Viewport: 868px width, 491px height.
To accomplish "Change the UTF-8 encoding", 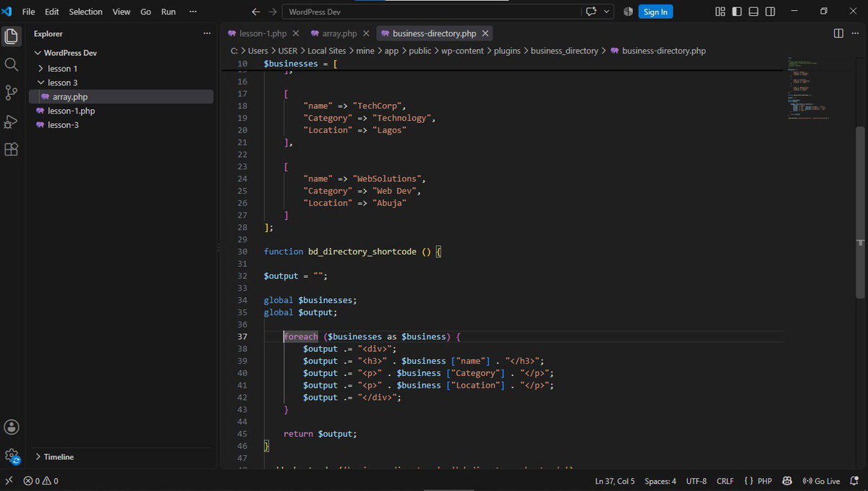I will click(697, 481).
